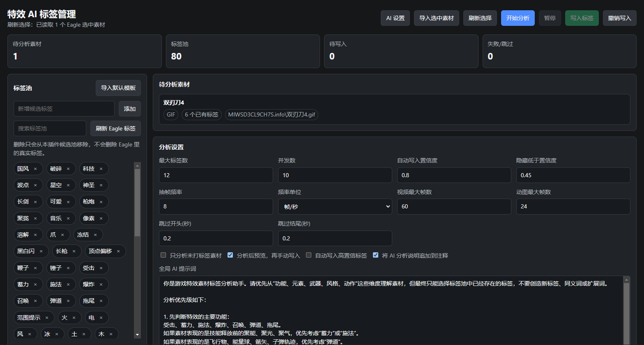The height and width of the screenshot is (345, 644).
Task: Remove the 波点 tag with its × icon
Action: click(x=35, y=185)
